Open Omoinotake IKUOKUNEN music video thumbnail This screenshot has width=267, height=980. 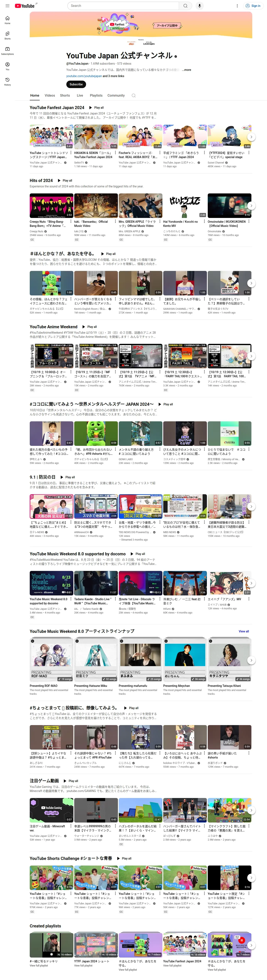coord(229,205)
